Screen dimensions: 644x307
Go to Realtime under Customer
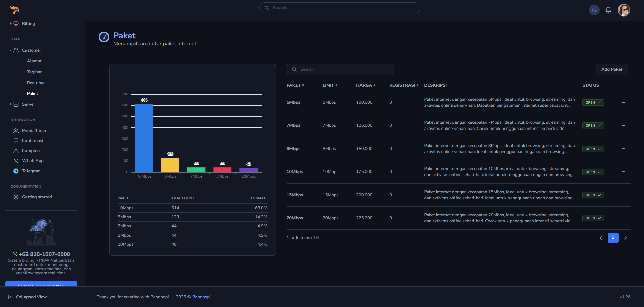(36, 83)
